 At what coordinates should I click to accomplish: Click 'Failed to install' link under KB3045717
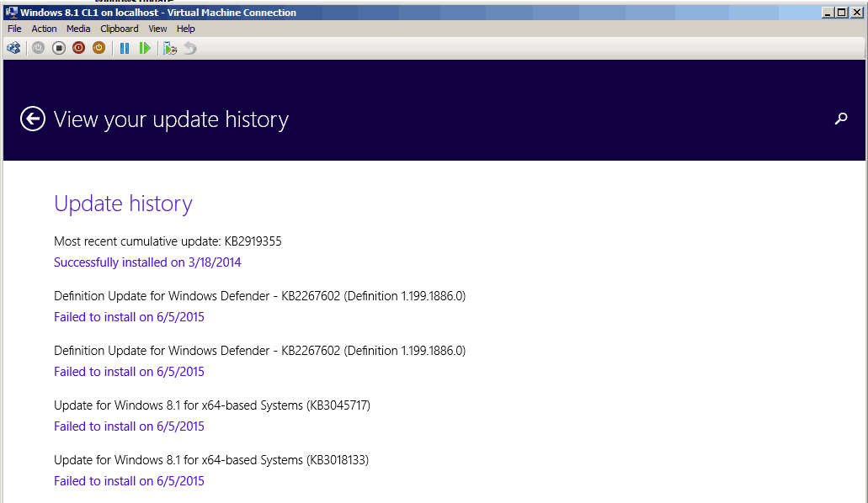click(129, 426)
